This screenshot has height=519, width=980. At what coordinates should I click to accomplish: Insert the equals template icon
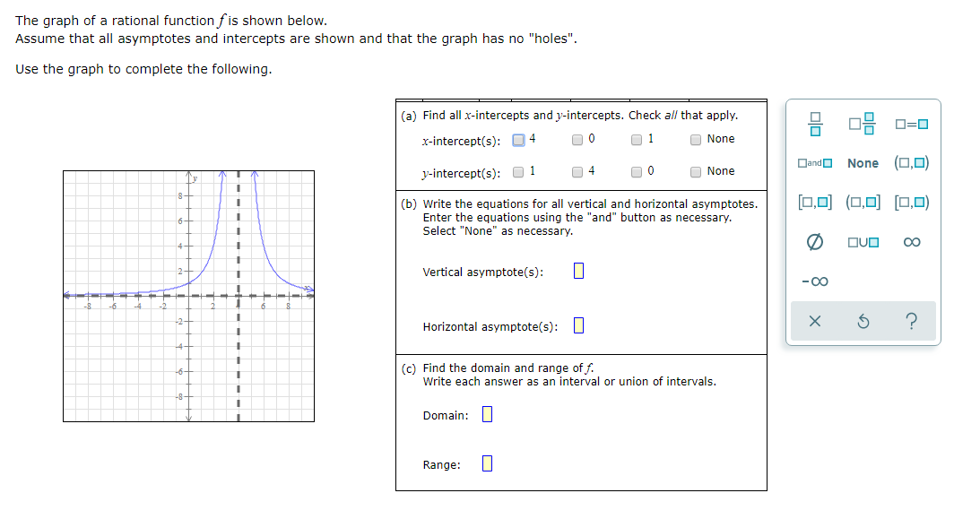tap(911, 123)
